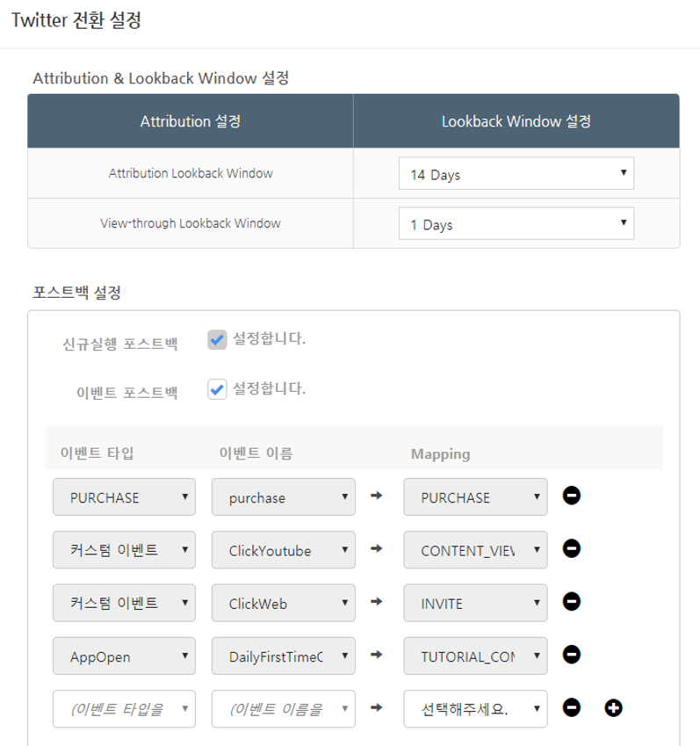Open the TUTORIAL_COM mapping dropdown
Image resolution: width=700 pixels, height=746 pixels.
tap(475, 656)
